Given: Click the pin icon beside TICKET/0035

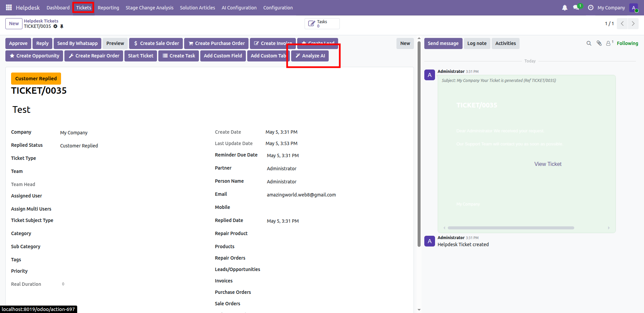Looking at the screenshot, I should tap(62, 26).
